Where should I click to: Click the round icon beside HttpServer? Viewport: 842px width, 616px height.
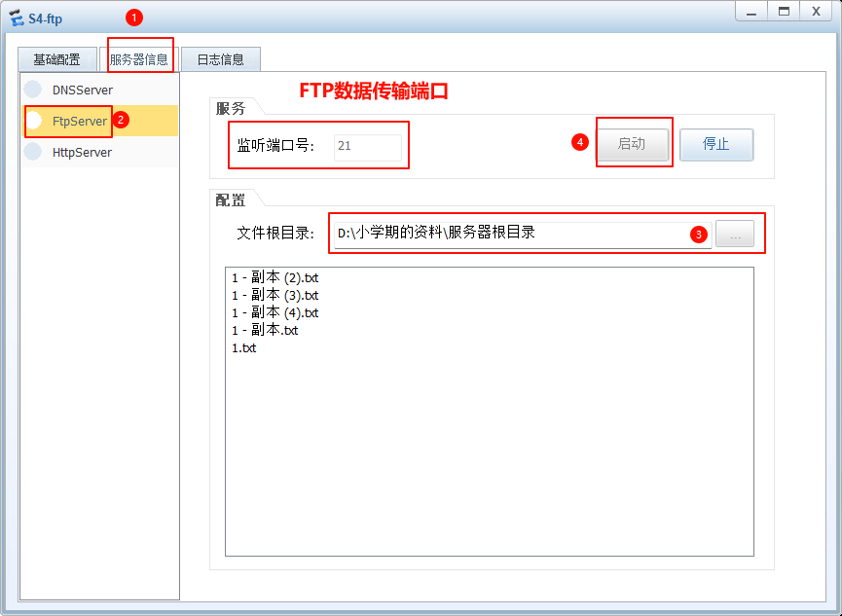(x=33, y=152)
